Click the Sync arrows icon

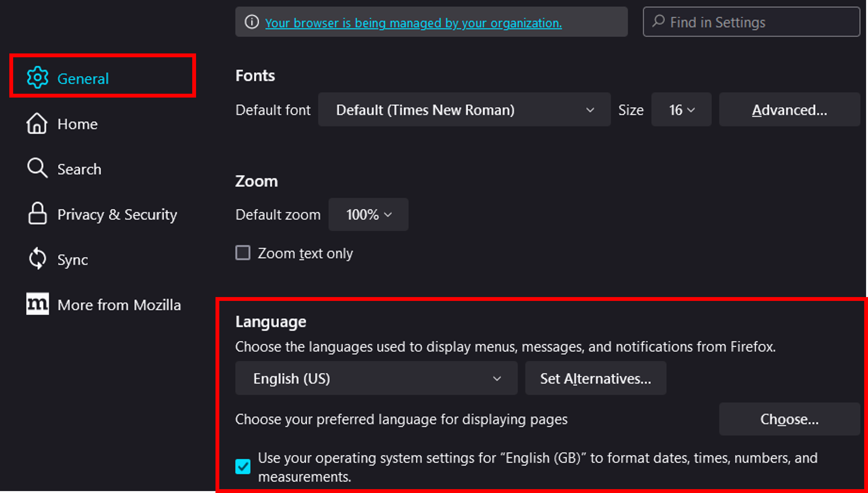click(x=37, y=259)
